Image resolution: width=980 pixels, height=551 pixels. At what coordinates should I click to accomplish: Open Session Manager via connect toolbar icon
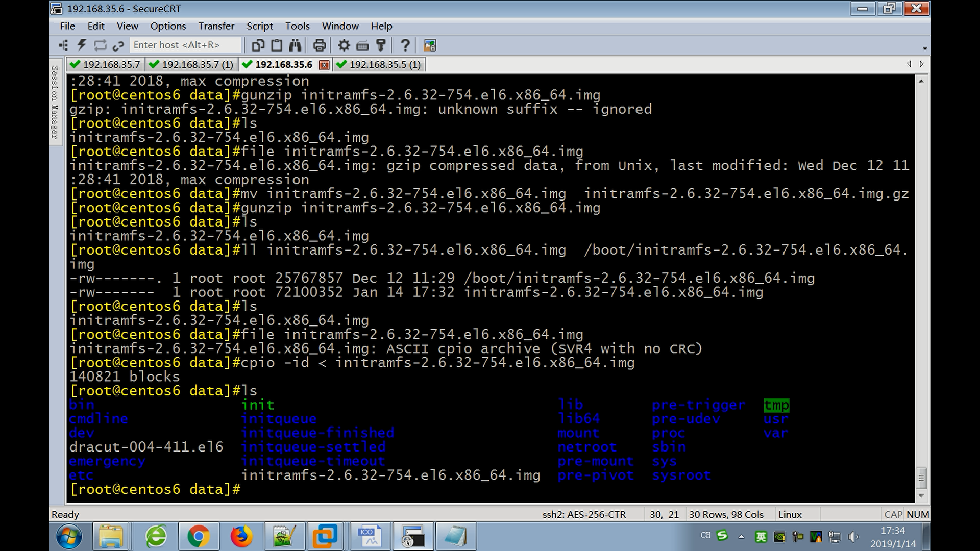click(x=63, y=45)
